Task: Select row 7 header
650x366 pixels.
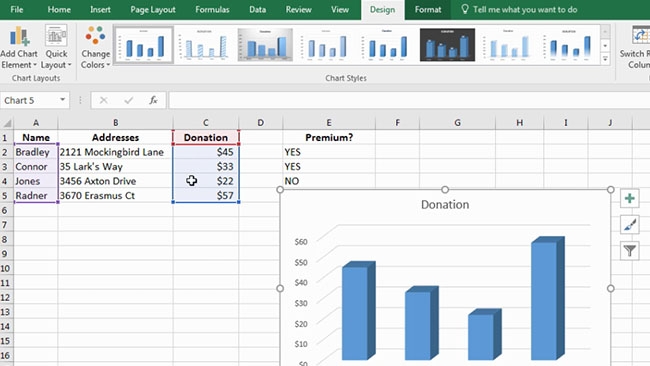Action: pyautogui.click(x=6, y=225)
